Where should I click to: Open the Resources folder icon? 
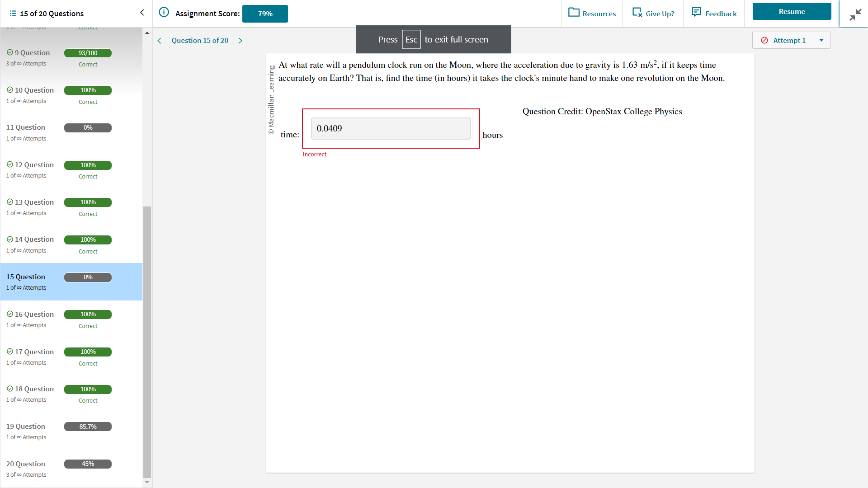pyautogui.click(x=574, y=13)
